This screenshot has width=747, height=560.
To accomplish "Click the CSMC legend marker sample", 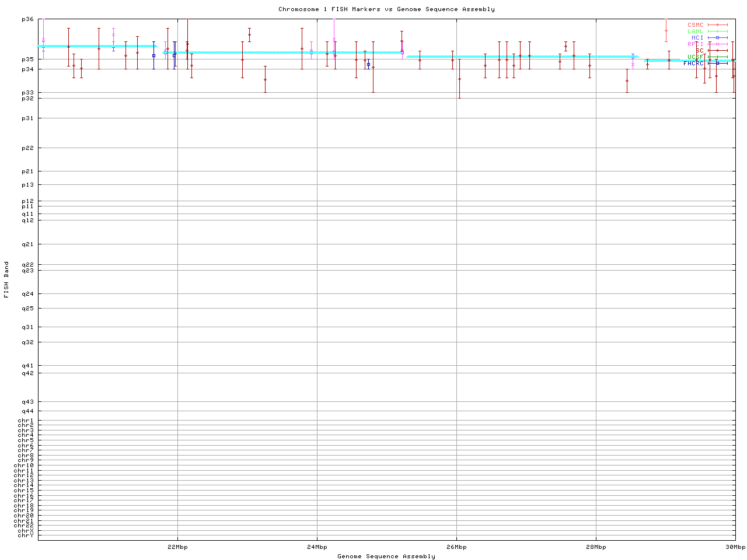I will pyautogui.click(x=717, y=25).
